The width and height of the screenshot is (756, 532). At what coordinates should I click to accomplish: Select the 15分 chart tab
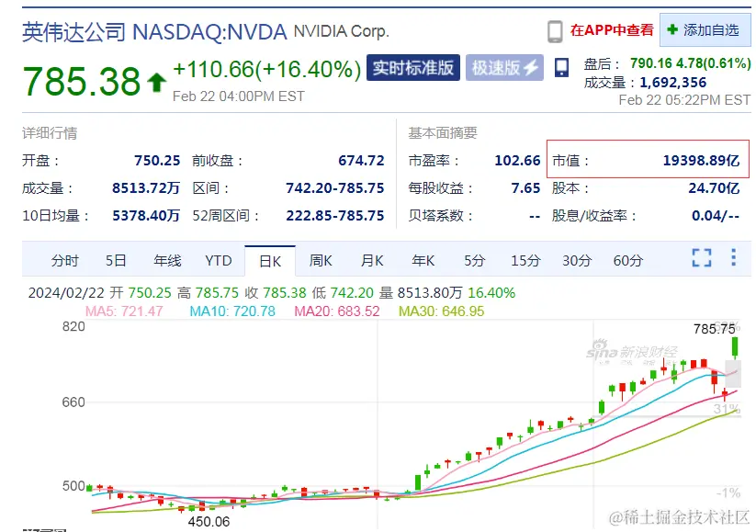point(525,261)
